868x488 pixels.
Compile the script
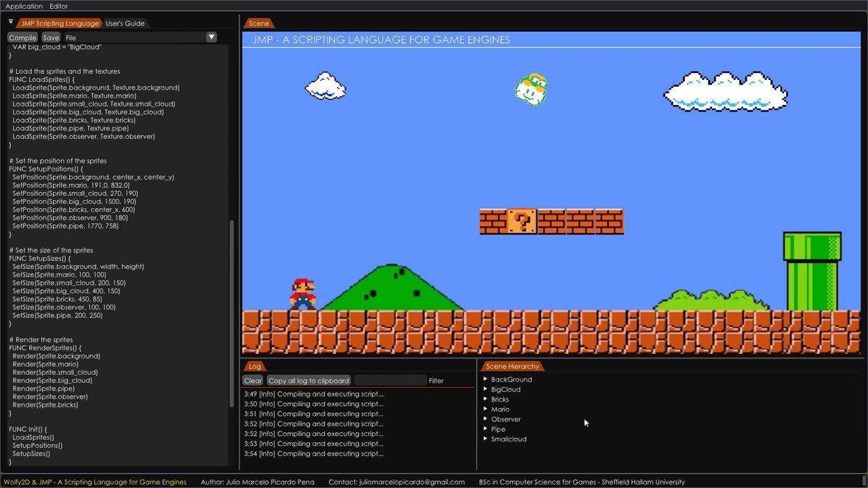pos(22,38)
